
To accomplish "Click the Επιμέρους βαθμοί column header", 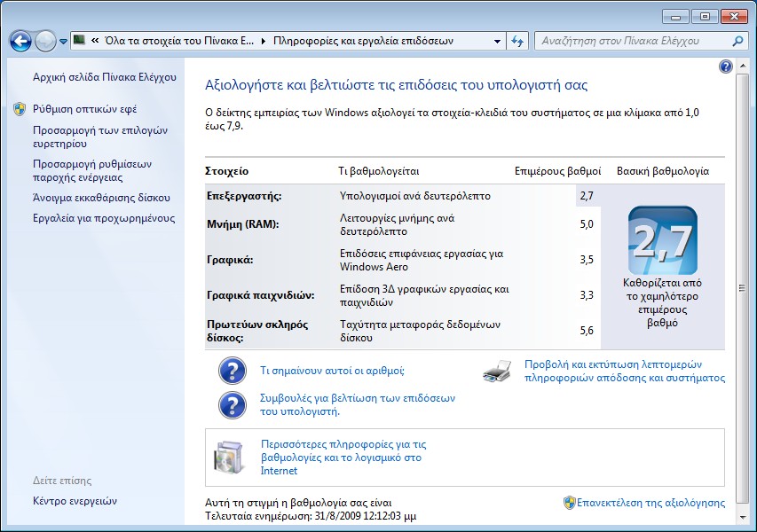I will click(557, 171).
